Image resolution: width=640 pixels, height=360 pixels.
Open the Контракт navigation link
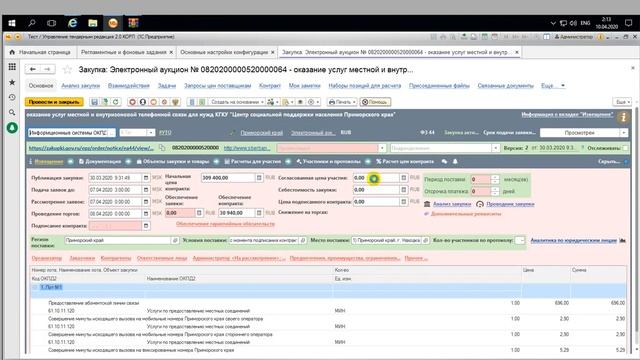[x=270, y=86]
